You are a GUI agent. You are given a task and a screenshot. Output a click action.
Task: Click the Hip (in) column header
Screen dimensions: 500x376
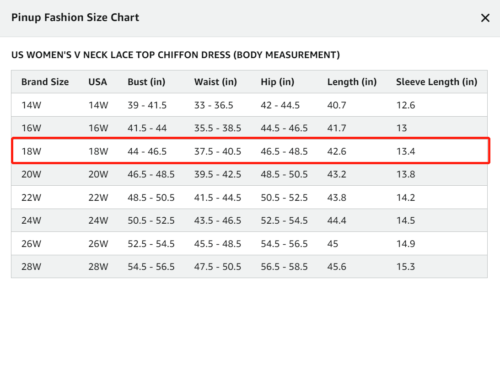click(277, 82)
